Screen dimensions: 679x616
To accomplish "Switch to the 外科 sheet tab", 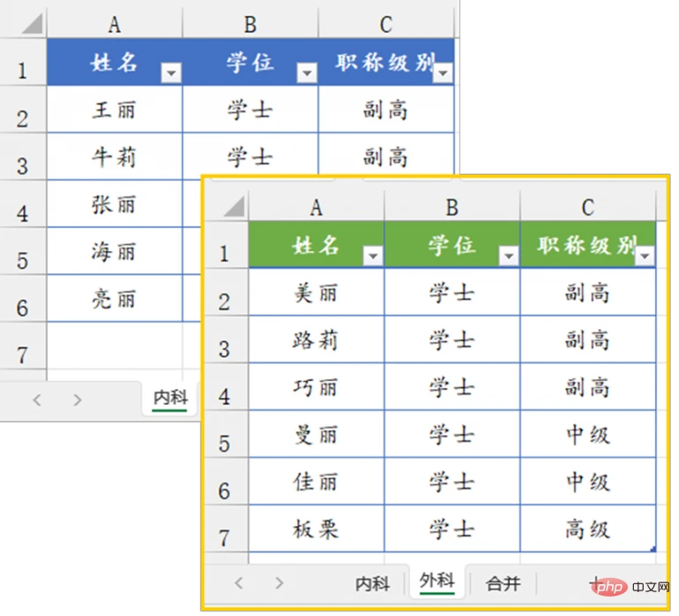I will click(x=437, y=581).
